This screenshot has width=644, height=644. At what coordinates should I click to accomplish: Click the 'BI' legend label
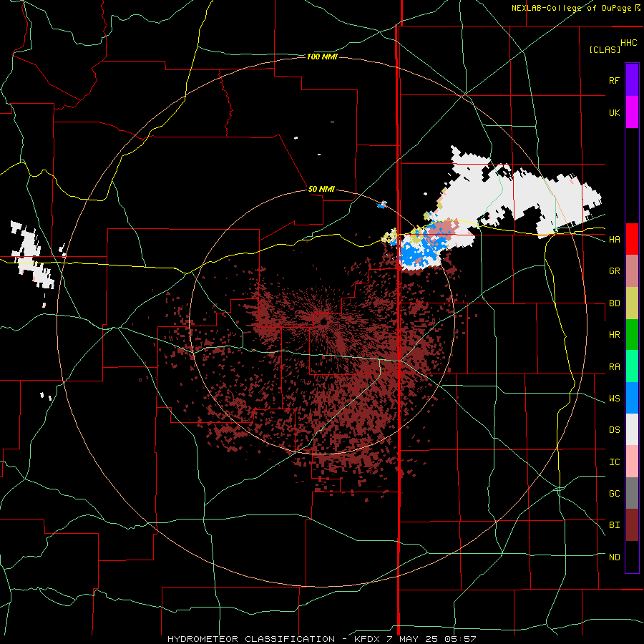[614, 525]
